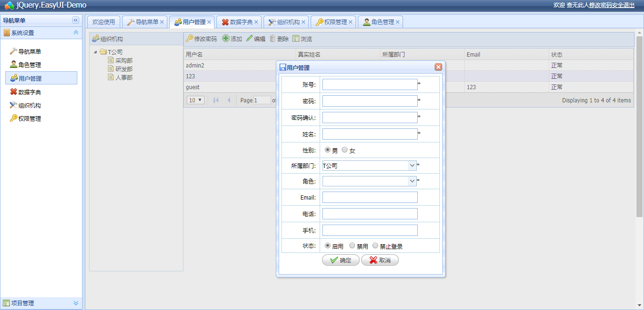Screen dimensions: 644x310
Task: Select 人事部 in the organization tree
Action: click(124, 77)
